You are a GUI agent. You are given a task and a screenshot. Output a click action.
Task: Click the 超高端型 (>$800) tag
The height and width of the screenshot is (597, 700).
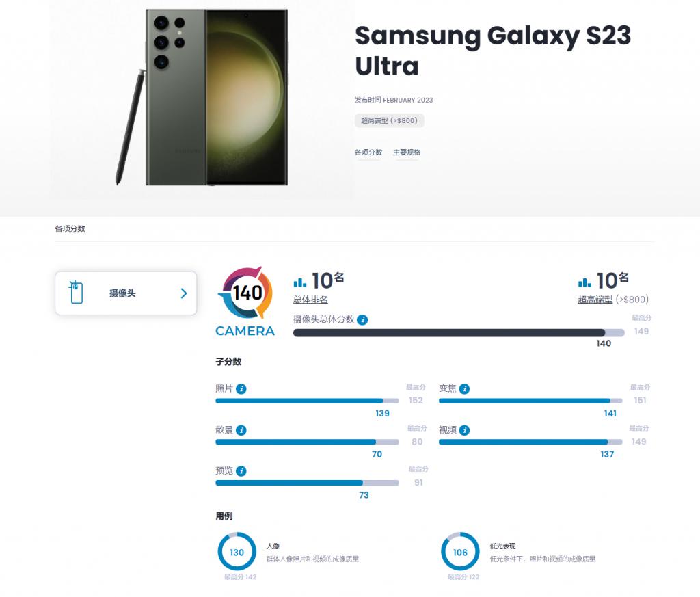pos(389,120)
